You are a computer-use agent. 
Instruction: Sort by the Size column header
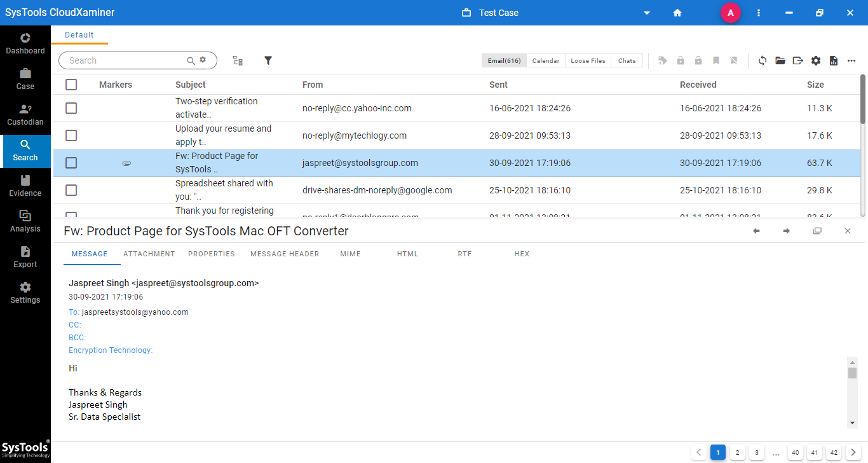[815, 85]
